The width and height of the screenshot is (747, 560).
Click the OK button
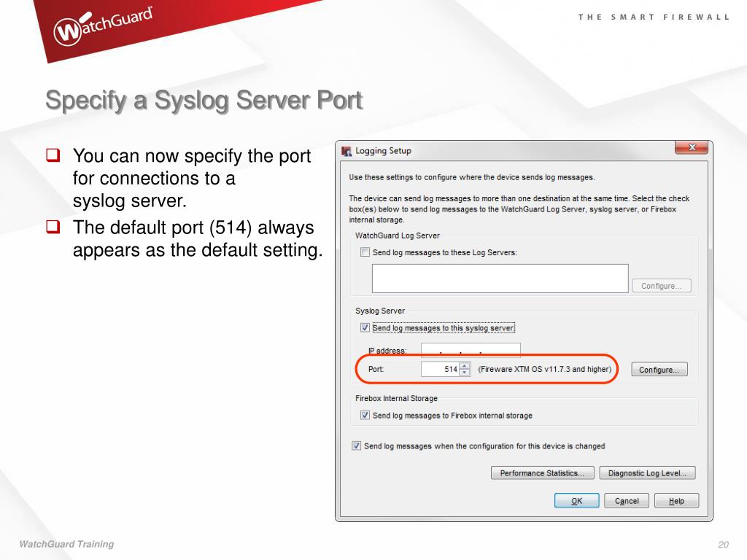576,500
